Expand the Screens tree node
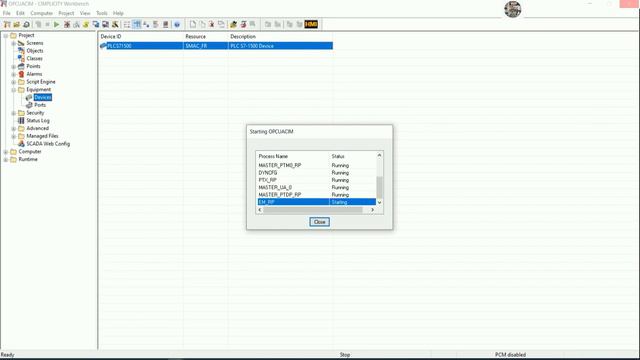 [13, 43]
